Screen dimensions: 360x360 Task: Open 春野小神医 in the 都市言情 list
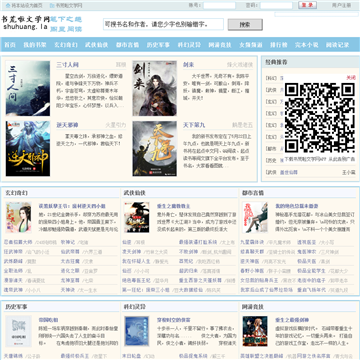252,271
